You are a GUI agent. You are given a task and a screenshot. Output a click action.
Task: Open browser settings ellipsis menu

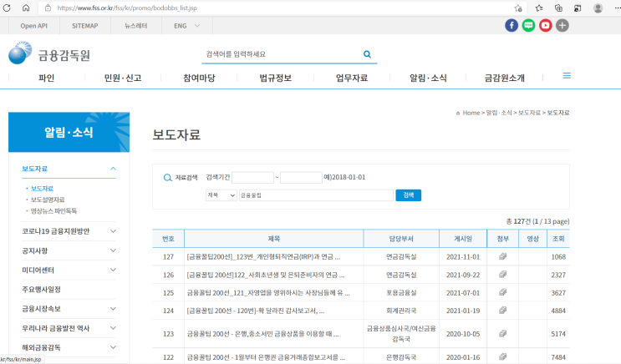point(617,8)
